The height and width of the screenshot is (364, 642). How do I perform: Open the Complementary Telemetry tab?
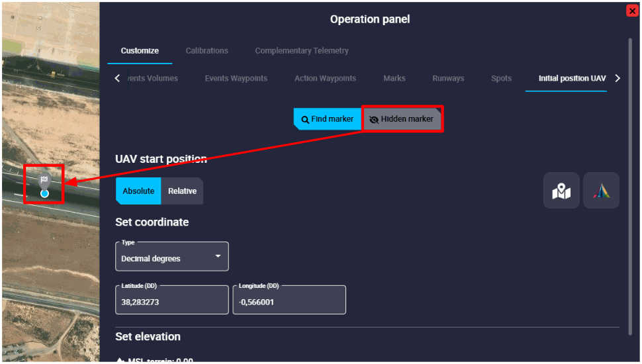coord(302,50)
